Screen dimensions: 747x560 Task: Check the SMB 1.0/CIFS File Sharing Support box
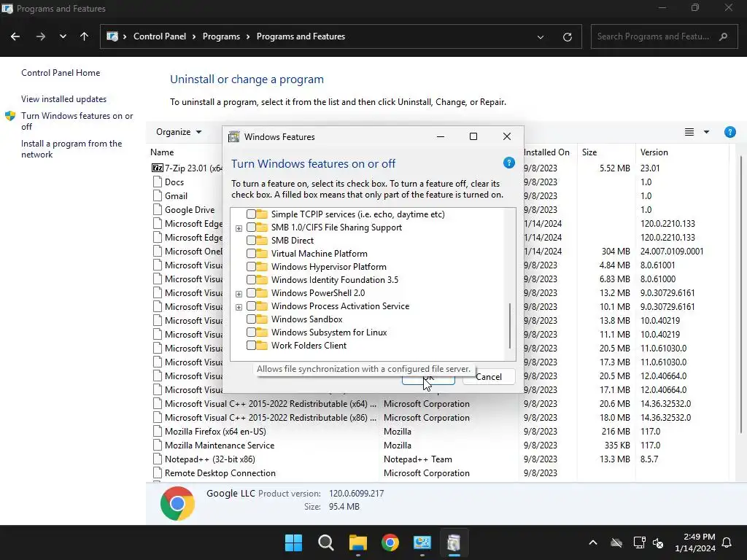251,227
